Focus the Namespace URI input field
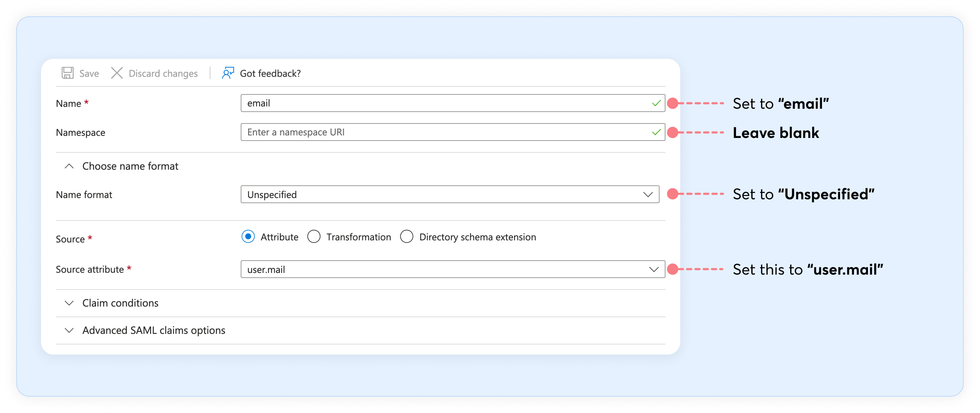This screenshot has width=980, height=413. (444, 132)
